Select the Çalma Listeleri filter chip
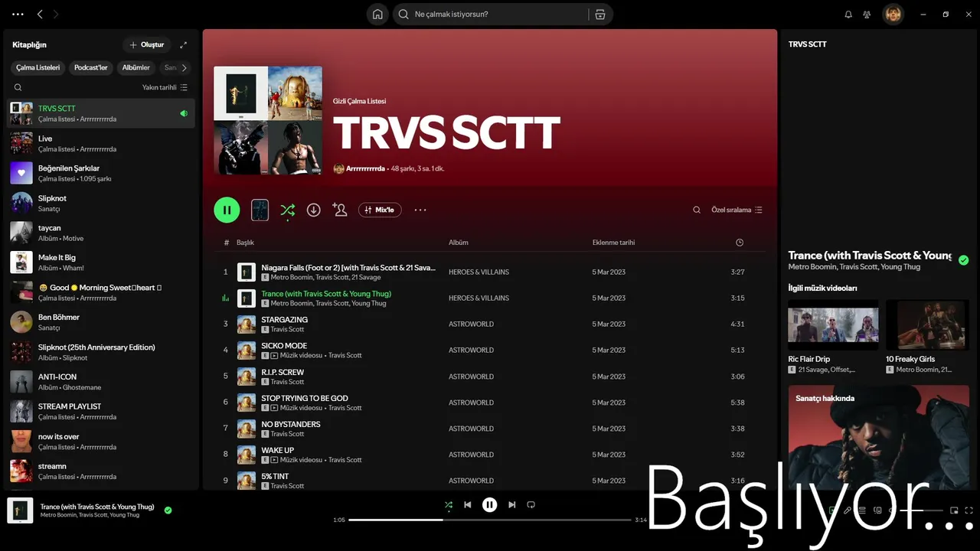Viewport: 980px width, 551px height. 38,67
